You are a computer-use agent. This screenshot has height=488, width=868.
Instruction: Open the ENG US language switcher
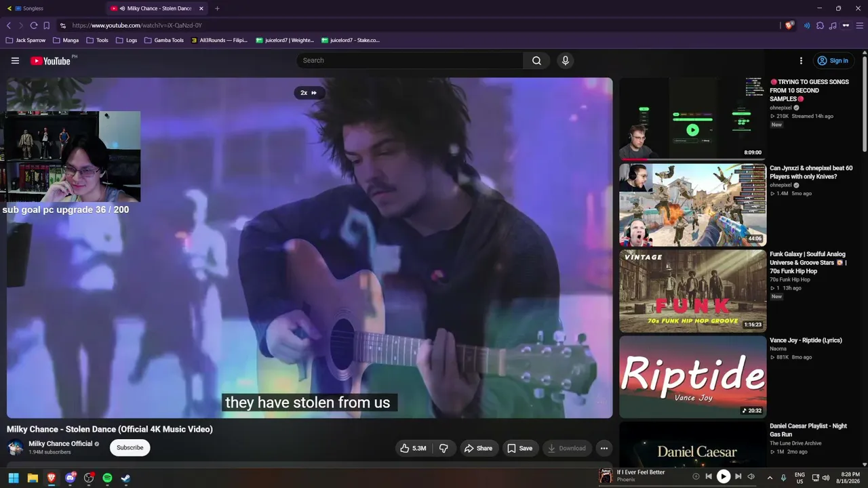[x=800, y=477]
